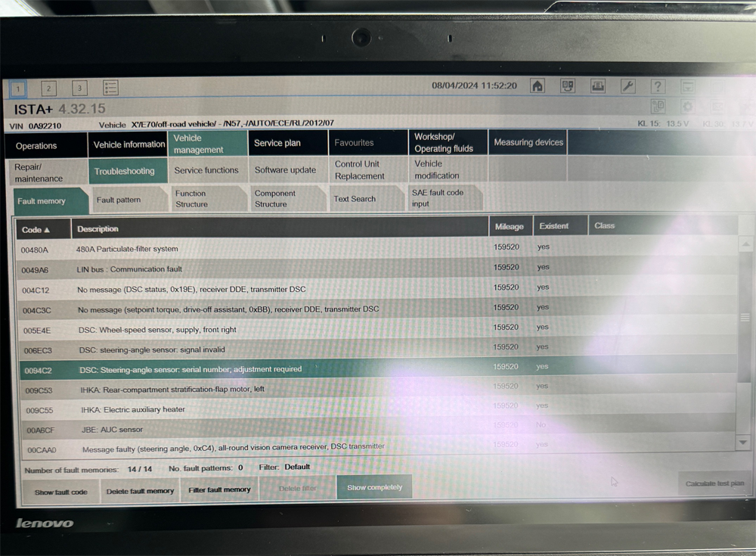
Task: Click the Show completely button
Action: (x=375, y=487)
